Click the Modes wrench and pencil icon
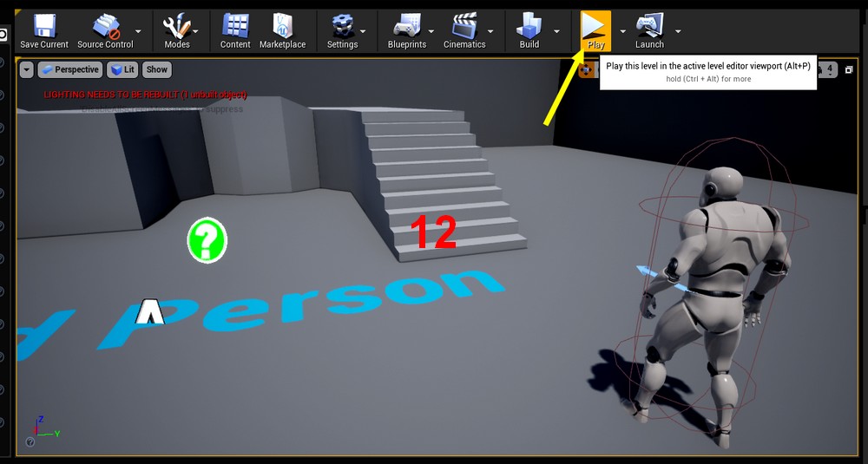Image resolution: width=868 pixels, height=464 pixels. pyautogui.click(x=176, y=25)
